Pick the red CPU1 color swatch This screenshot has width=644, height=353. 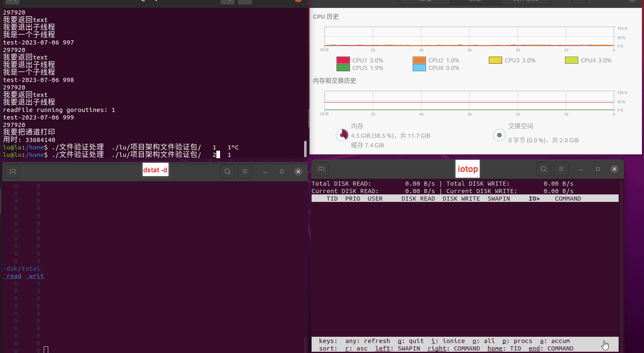[x=343, y=60]
